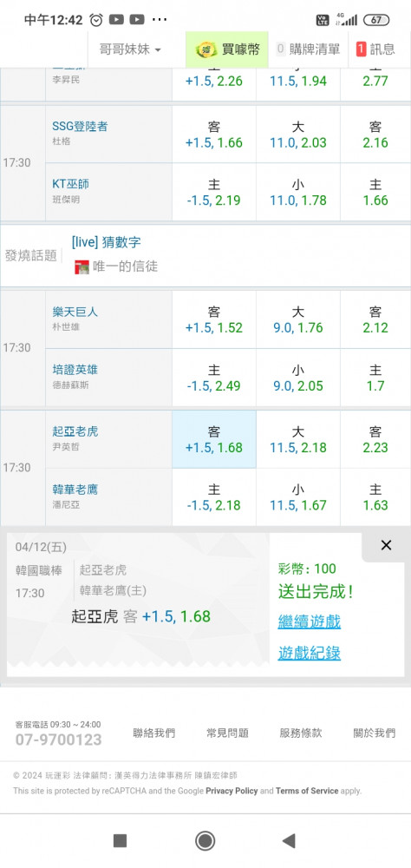Select 樂天巨人 大 9.0, 1.76 odds
Screen dimensions: 411x868
tap(298, 319)
